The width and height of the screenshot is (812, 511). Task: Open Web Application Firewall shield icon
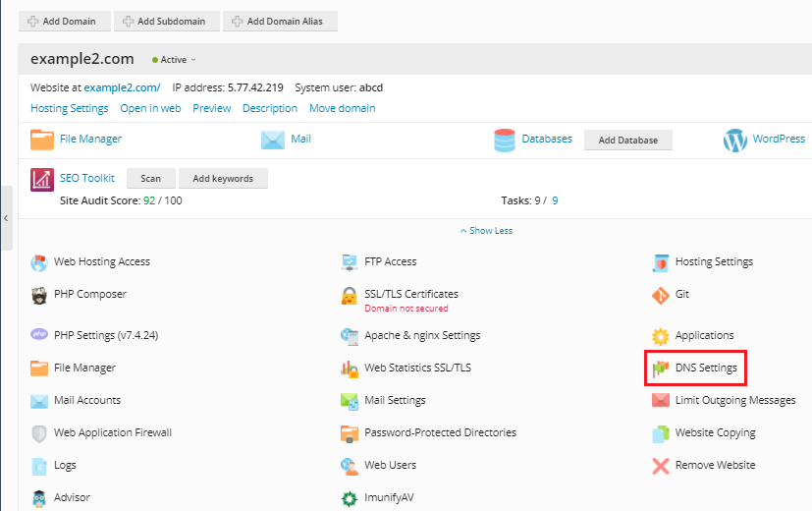tap(39, 433)
